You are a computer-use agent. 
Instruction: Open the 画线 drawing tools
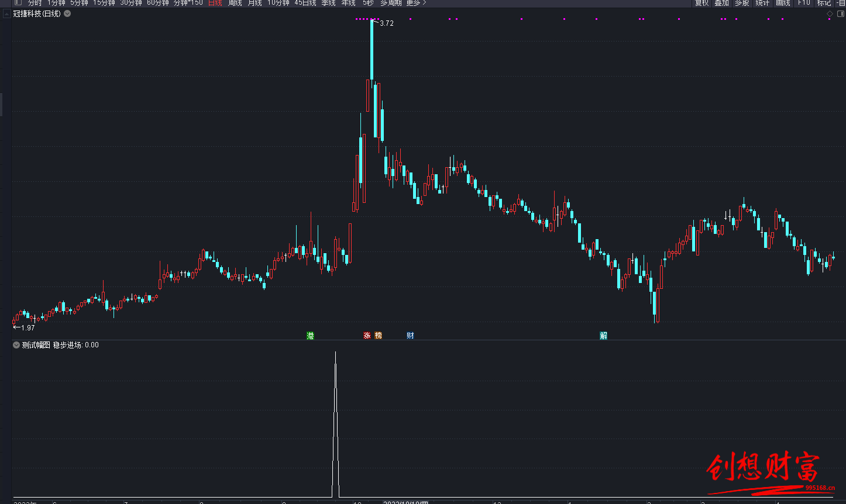(x=783, y=3)
